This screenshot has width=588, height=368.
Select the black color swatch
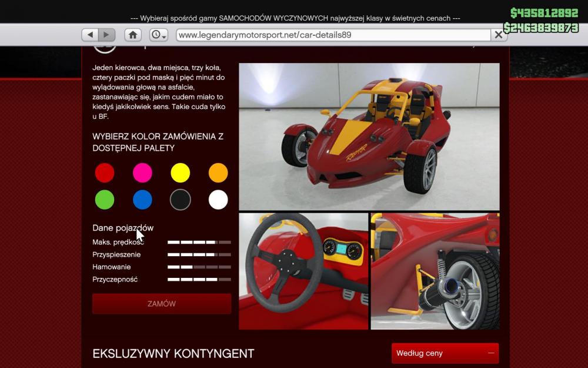click(x=181, y=200)
